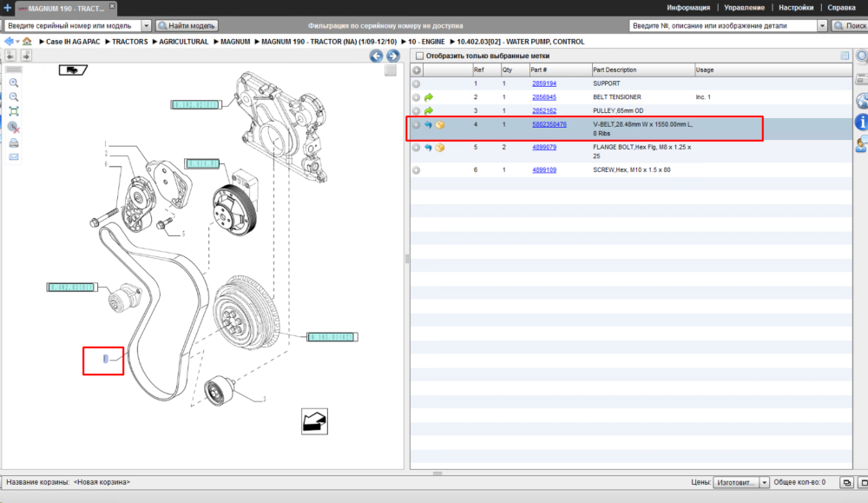This screenshot has height=503, width=868.
Task: Email the diagram with envelope icon
Action: tap(14, 157)
